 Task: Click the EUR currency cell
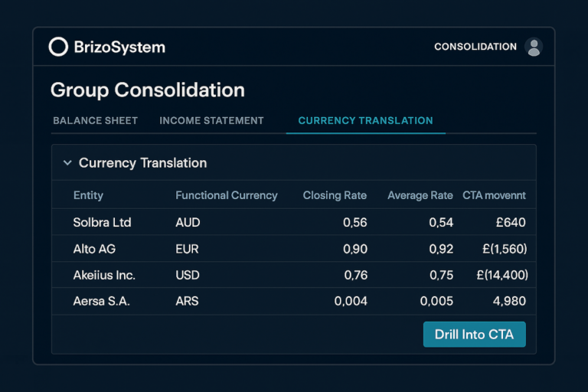pos(187,249)
